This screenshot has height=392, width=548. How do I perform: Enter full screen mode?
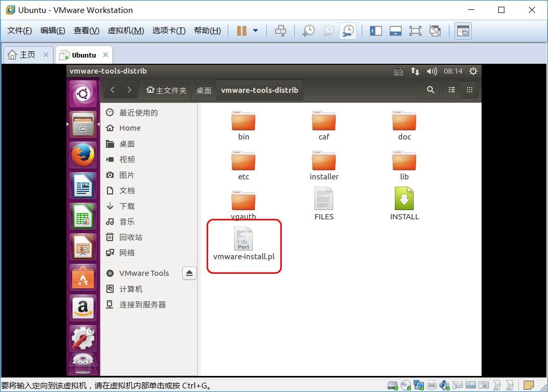tap(415, 31)
